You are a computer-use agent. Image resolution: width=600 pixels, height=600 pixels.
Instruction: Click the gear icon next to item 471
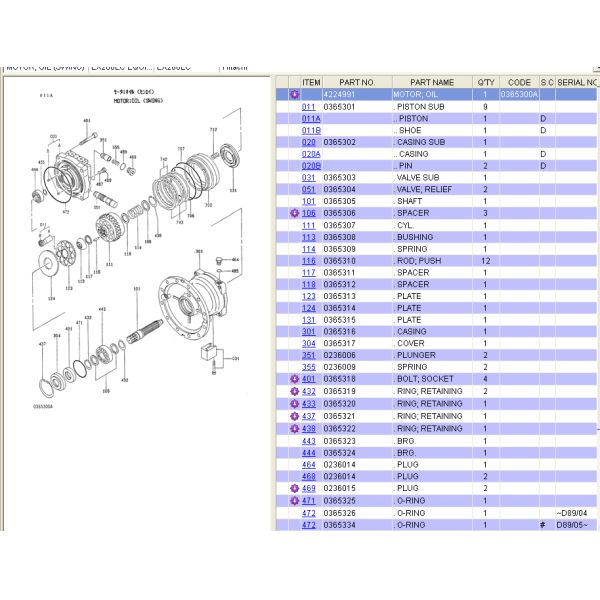click(294, 500)
